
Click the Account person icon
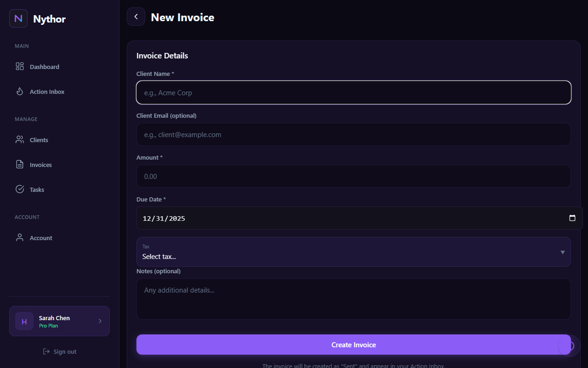coord(20,238)
